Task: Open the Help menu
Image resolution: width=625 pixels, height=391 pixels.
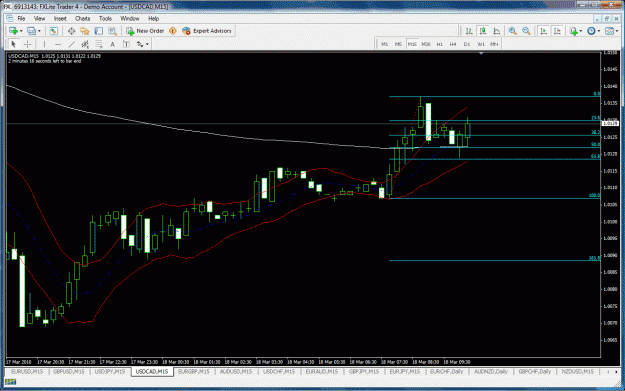Action: coord(153,18)
